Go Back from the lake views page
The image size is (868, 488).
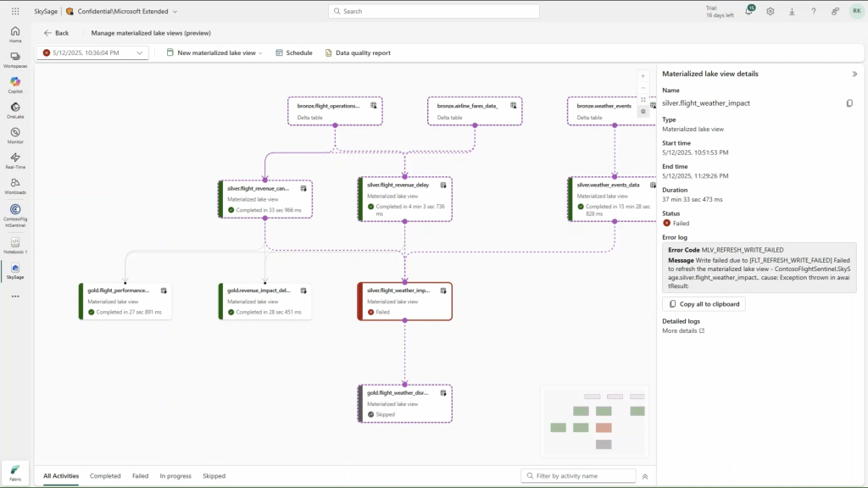click(57, 33)
